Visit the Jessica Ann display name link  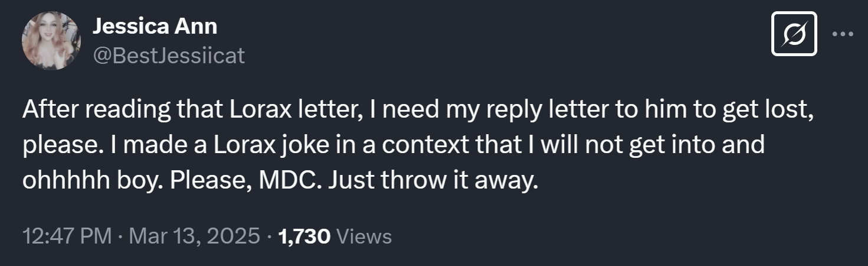155,26
